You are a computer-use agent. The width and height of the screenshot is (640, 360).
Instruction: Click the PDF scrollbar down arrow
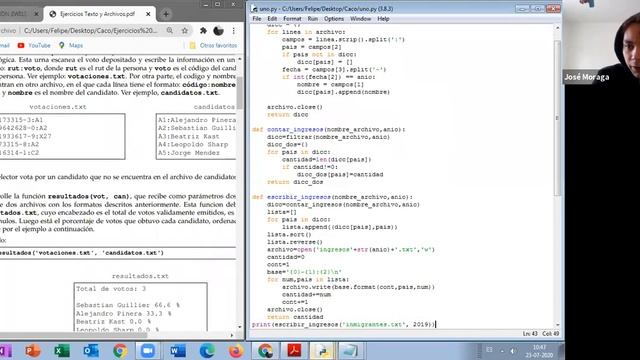240,327
